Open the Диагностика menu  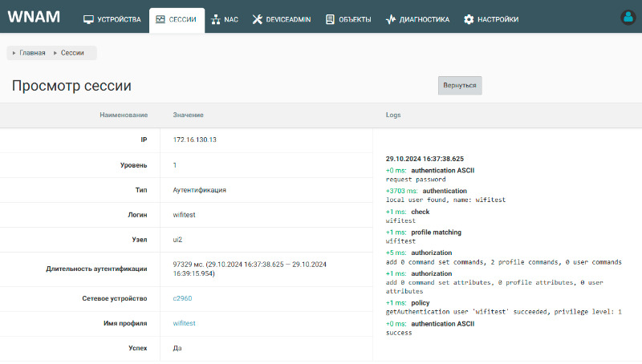click(x=425, y=19)
